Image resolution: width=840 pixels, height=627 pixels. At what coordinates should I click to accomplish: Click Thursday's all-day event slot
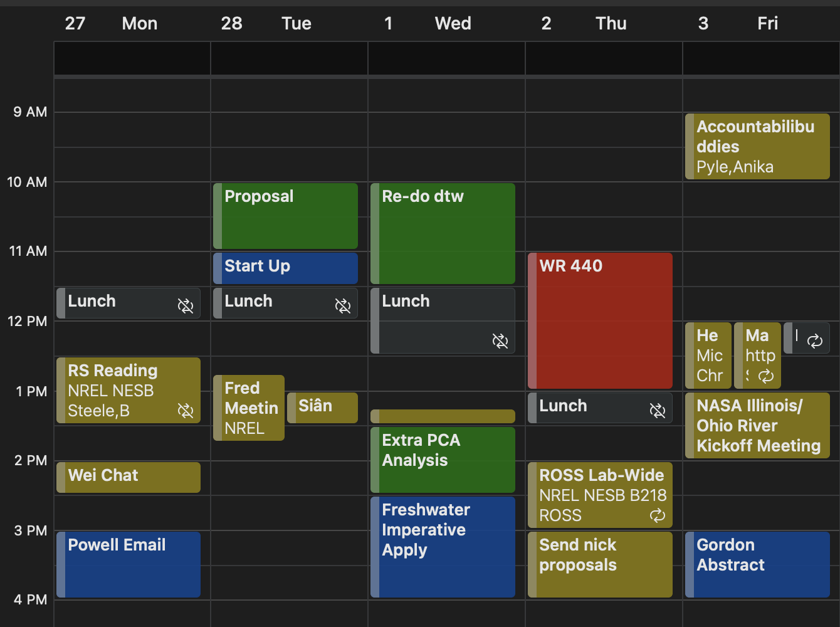click(604, 58)
